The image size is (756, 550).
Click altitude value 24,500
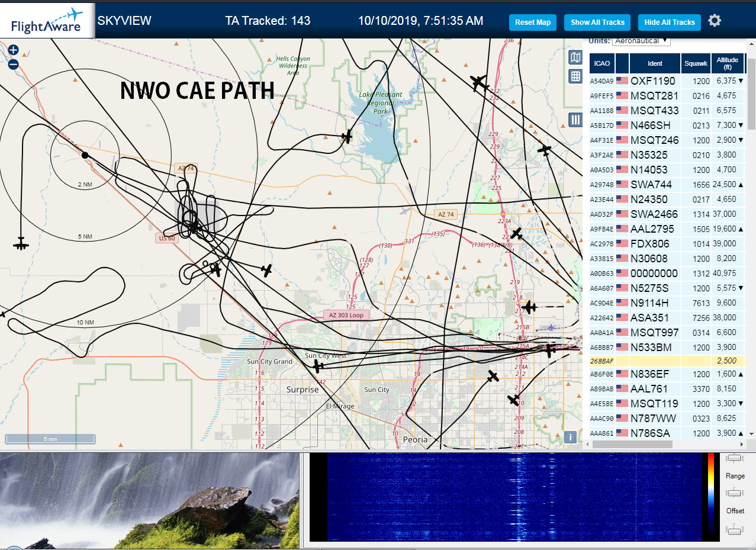726,184
